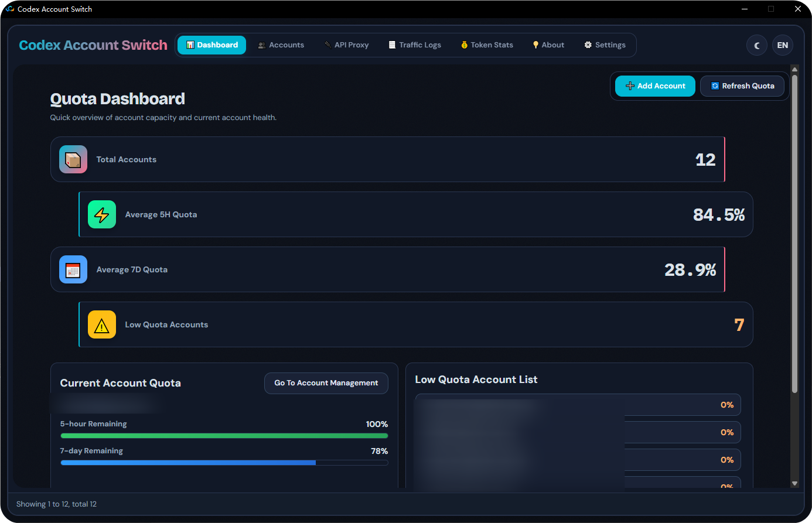This screenshot has width=812, height=523.
Task: Click the warning triangle icon for Low Quota Accounts
Action: 102,324
